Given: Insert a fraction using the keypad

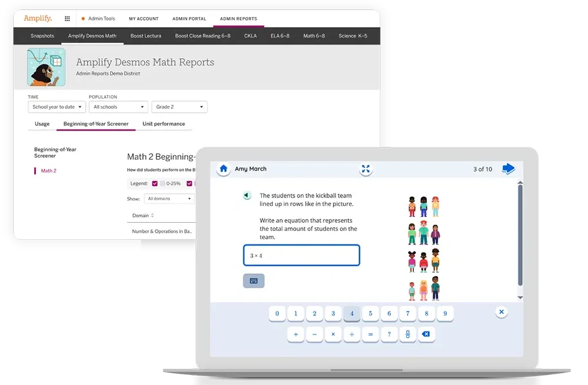Looking at the screenshot, I should (407, 334).
